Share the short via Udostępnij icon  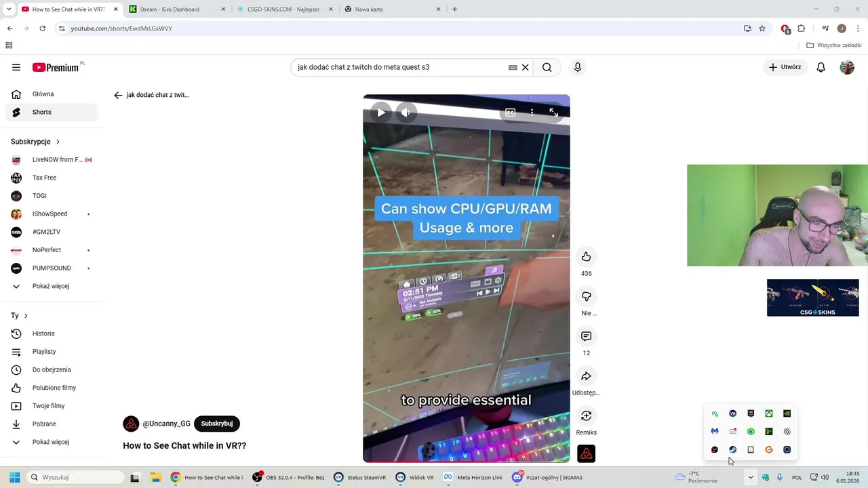coord(587,376)
